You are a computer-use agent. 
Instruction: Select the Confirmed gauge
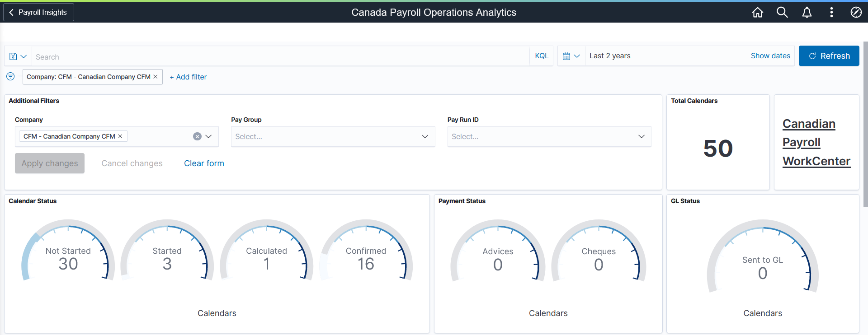click(366, 251)
